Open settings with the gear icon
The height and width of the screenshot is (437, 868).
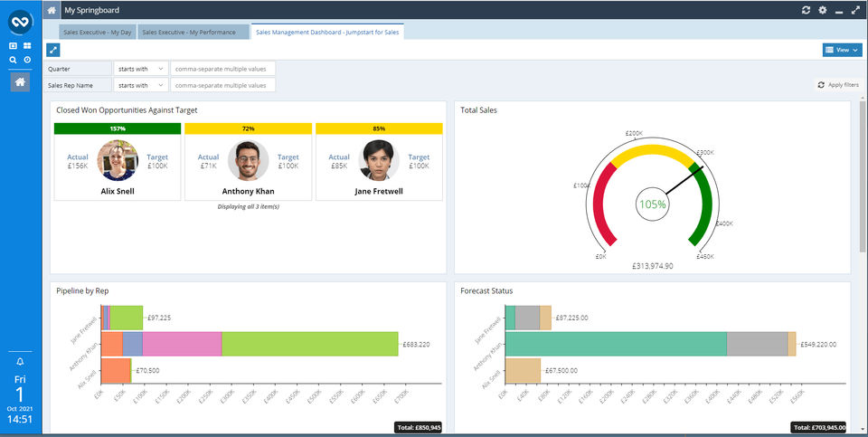822,10
